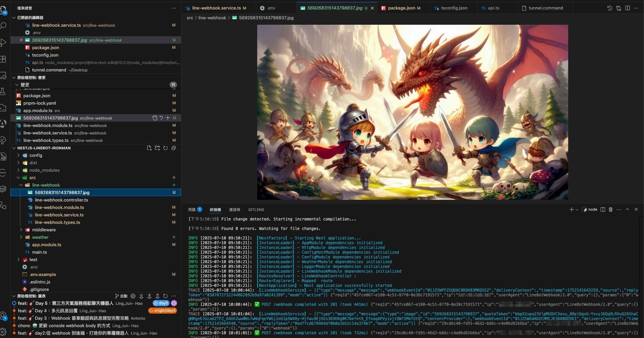This screenshot has height=338, width=644.
Task: Open terminal panel More Actions ellipsis
Action: (x=619, y=210)
